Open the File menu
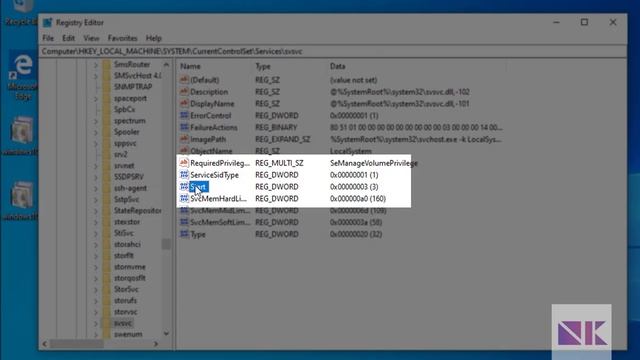 click(48, 38)
